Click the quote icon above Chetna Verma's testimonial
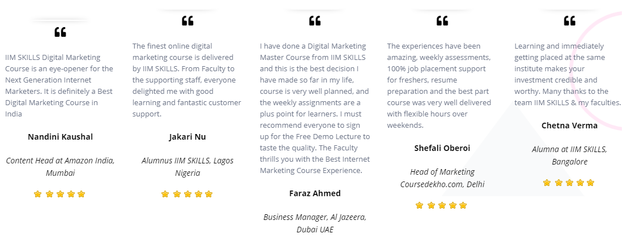 570,21
